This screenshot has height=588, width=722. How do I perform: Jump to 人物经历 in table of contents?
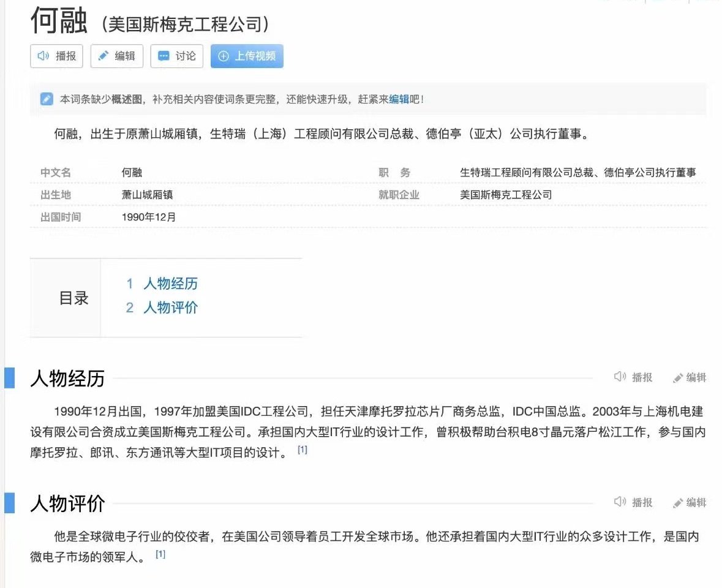pyautogui.click(x=170, y=284)
